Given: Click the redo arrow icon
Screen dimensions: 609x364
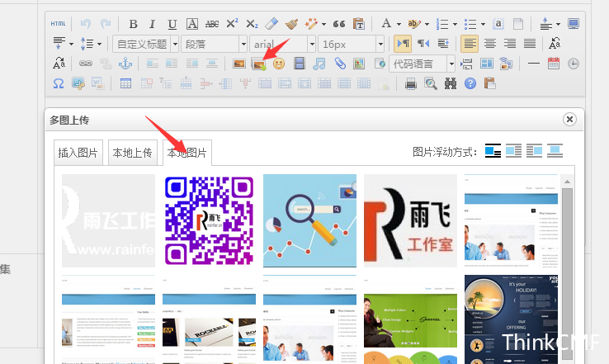Looking at the screenshot, I should point(106,24).
